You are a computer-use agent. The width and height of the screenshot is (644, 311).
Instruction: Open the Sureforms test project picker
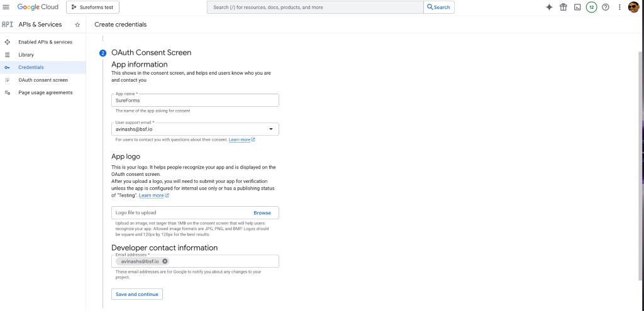93,8
